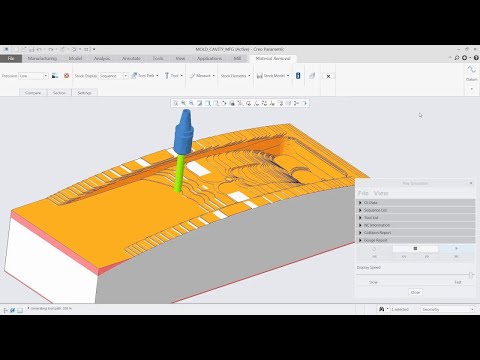Expand the CL Data section
Screen dimensions: 480x360
point(416,203)
